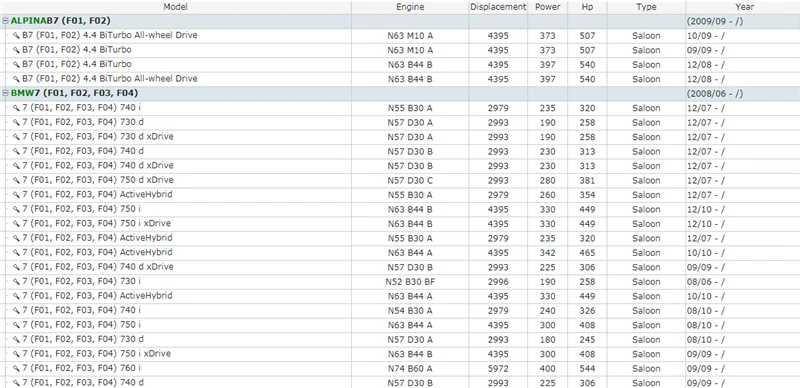Select the ALPINA B7 (F01, F02) group row
This screenshot has width=800, height=388.
pos(400,21)
